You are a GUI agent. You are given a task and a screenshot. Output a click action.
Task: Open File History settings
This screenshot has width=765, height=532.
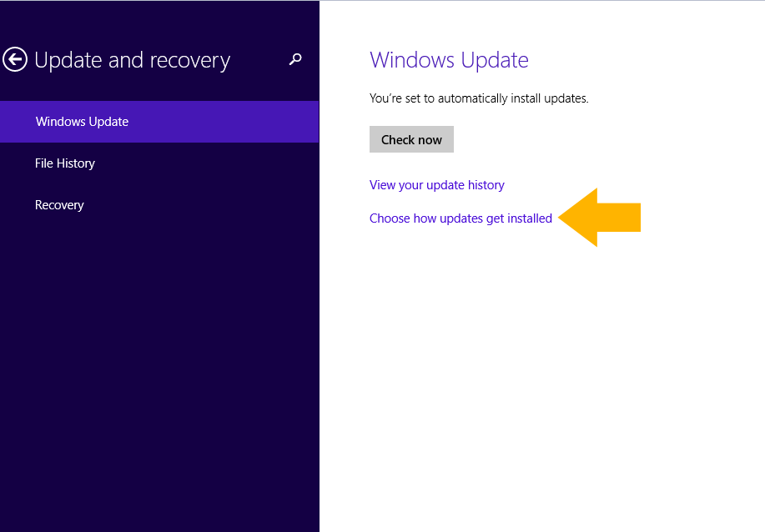click(159, 163)
